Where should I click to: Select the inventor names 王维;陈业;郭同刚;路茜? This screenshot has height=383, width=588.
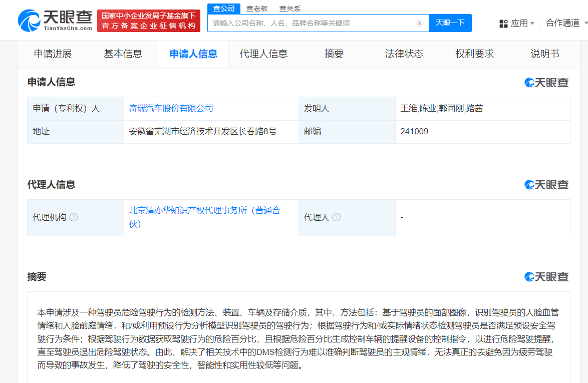click(441, 109)
